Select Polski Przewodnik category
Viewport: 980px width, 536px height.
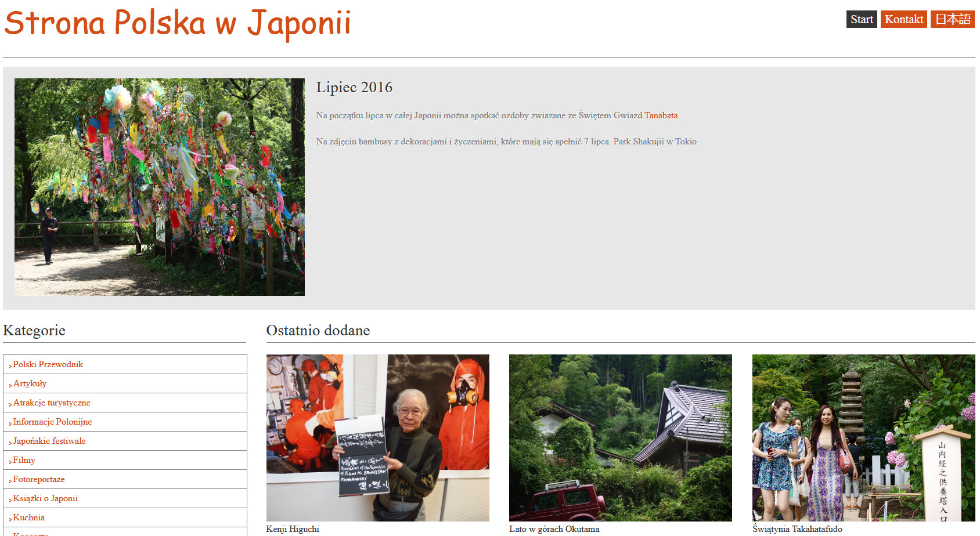(x=48, y=364)
